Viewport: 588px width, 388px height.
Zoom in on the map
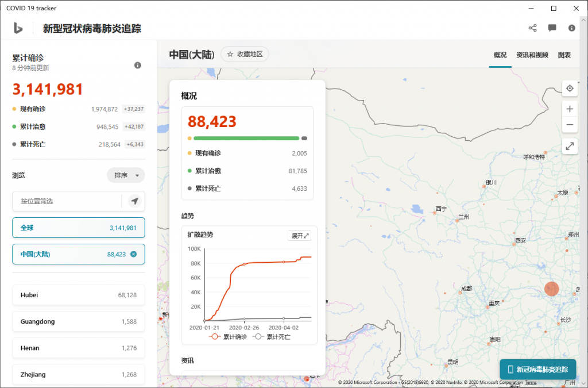tap(570, 109)
